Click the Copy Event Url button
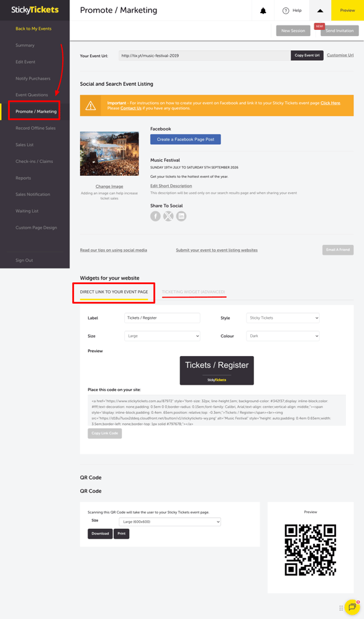Viewport: 364px width, 619px height. coord(307,56)
